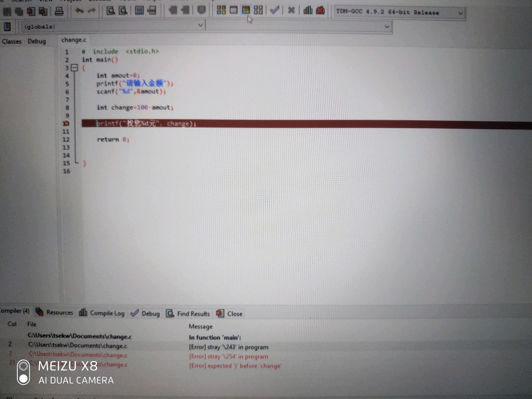
Task: Click the Message column header
Action: coord(201,326)
